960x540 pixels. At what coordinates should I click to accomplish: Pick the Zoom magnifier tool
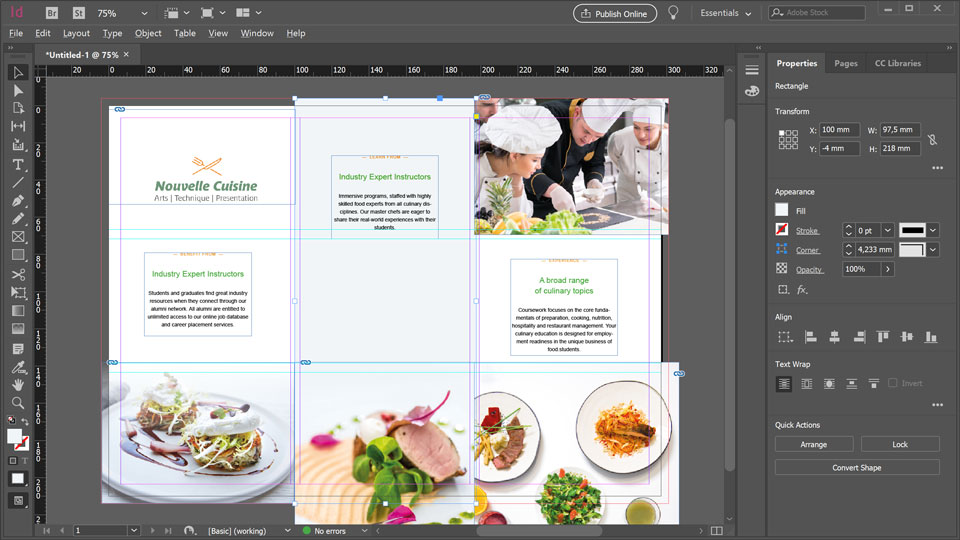(x=18, y=402)
